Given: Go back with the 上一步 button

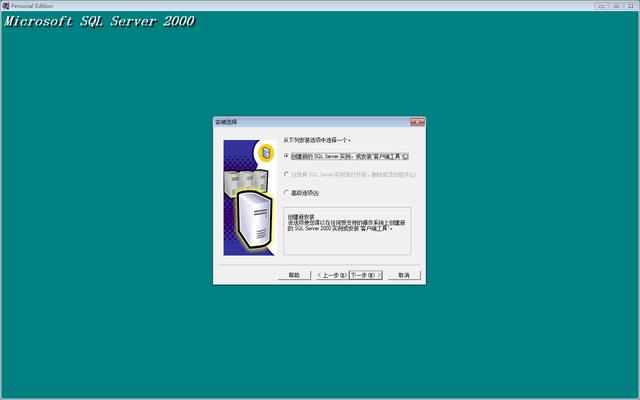Looking at the screenshot, I should click(x=332, y=275).
